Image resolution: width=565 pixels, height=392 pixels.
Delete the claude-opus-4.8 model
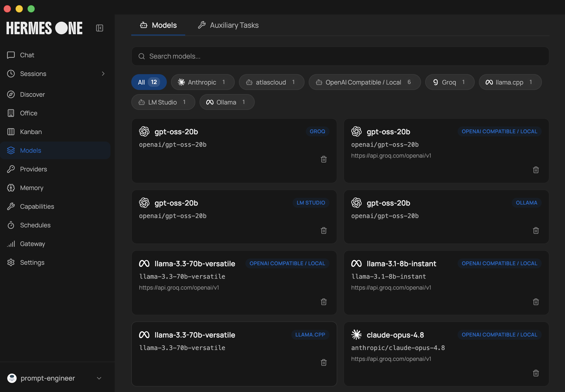tap(536, 373)
